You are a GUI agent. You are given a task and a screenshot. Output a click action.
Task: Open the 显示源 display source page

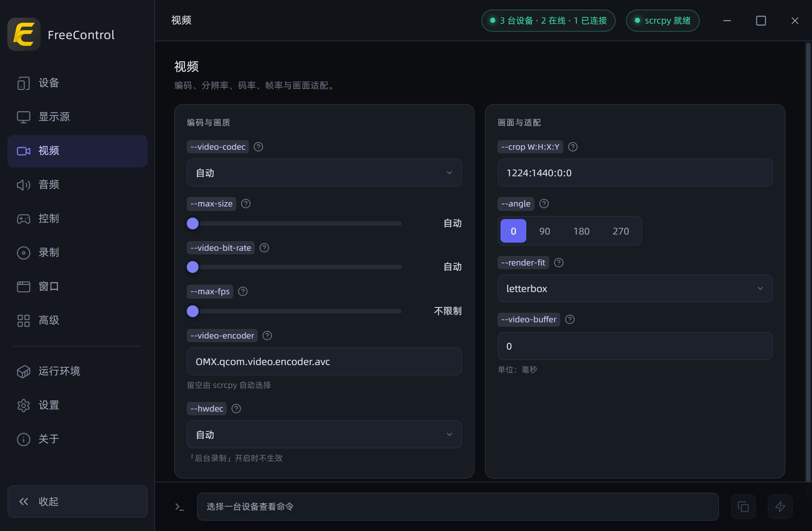click(78, 117)
